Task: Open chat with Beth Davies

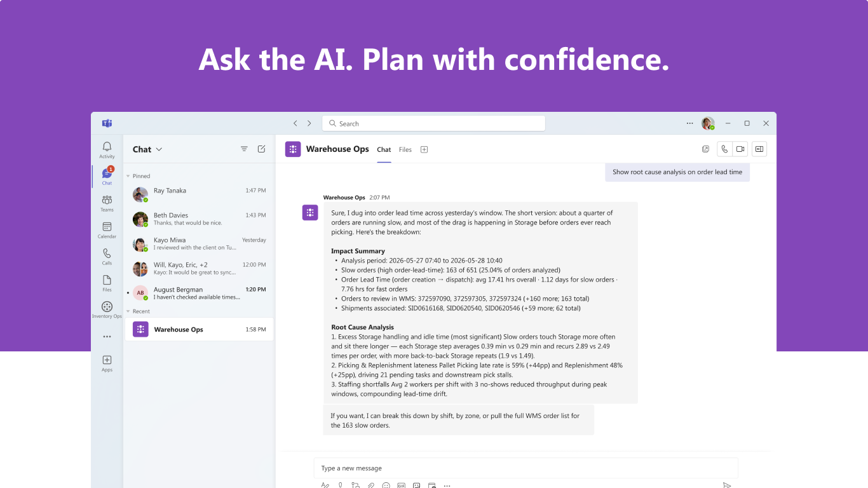Action: pos(199,219)
